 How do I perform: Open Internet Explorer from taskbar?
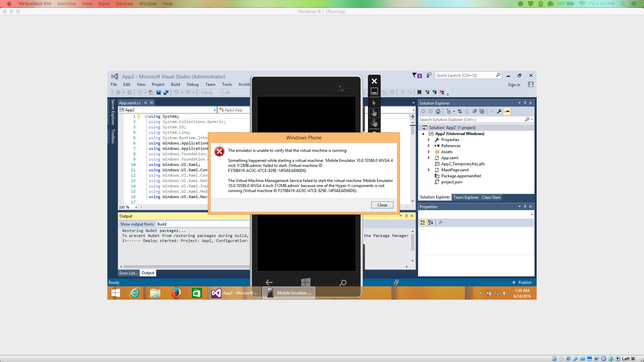[x=135, y=293]
